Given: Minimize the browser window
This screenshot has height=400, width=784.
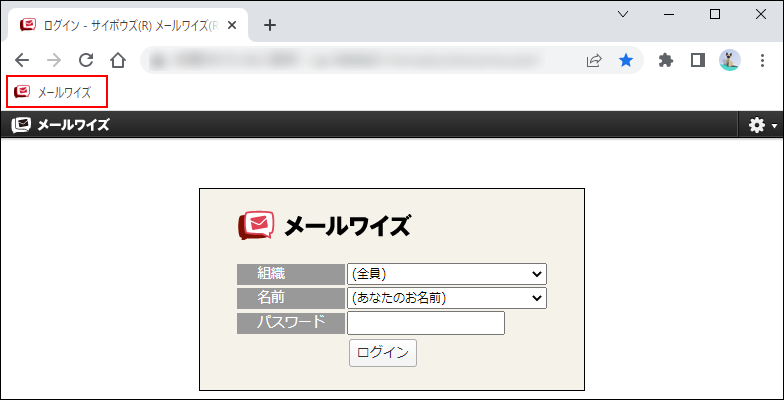Looking at the screenshot, I should pos(668,14).
